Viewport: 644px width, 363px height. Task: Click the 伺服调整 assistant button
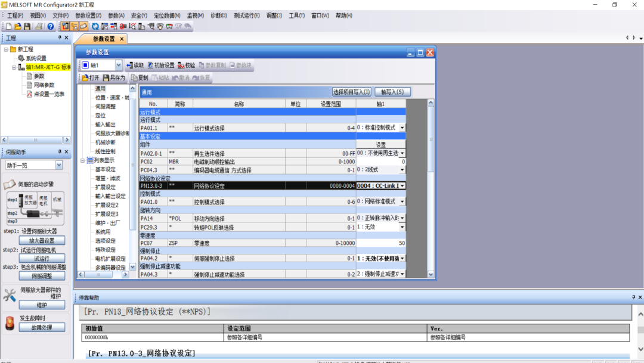(42, 276)
